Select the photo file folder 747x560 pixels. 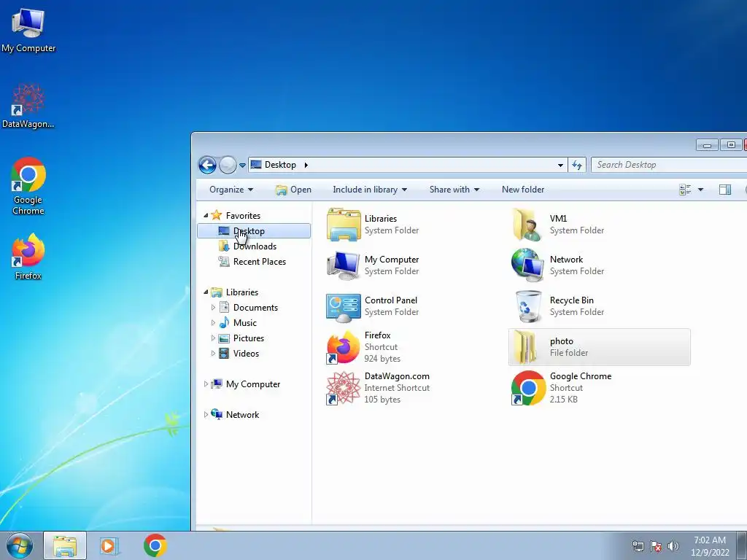600,347
